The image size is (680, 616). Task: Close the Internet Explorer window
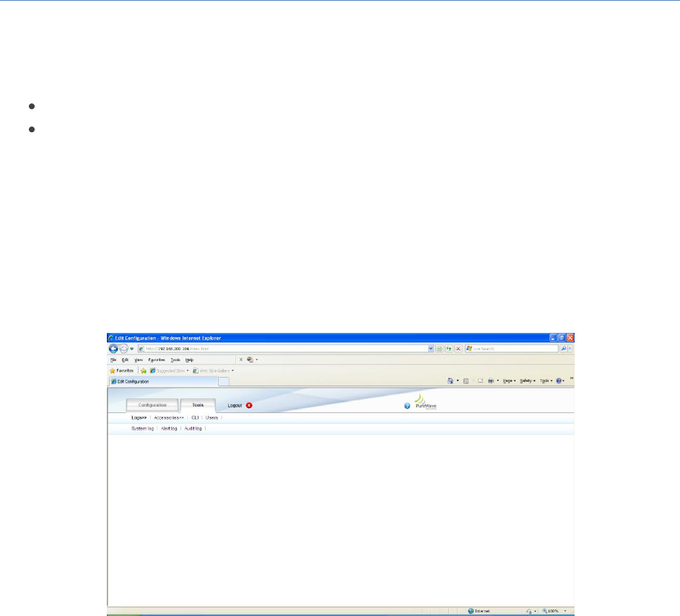pyautogui.click(x=570, y=337)
